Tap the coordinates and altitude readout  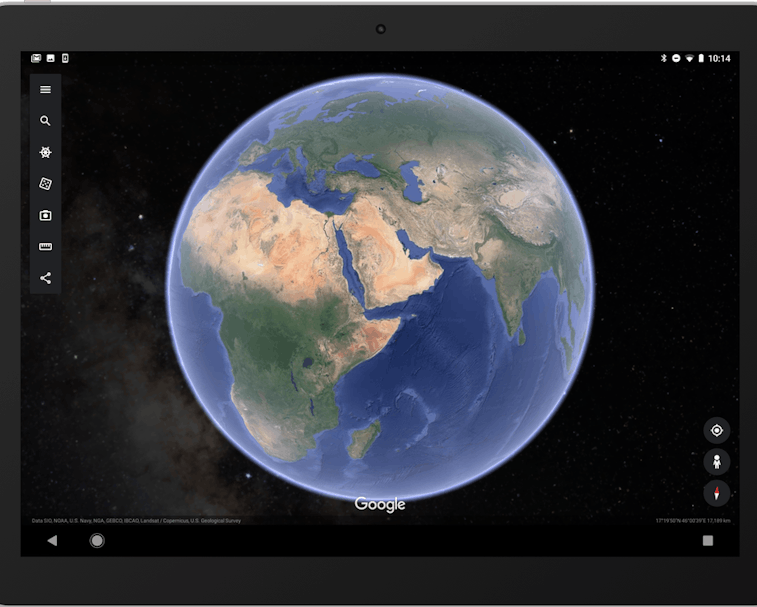[693, 521]
